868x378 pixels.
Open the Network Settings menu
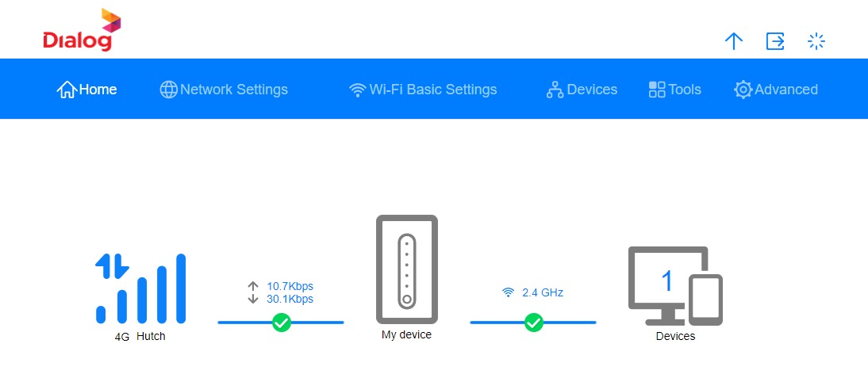point(224,90)
